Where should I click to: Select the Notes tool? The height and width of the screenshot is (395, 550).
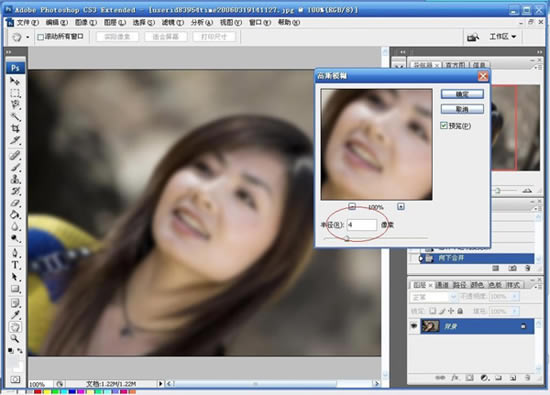(x=15, y=303)
